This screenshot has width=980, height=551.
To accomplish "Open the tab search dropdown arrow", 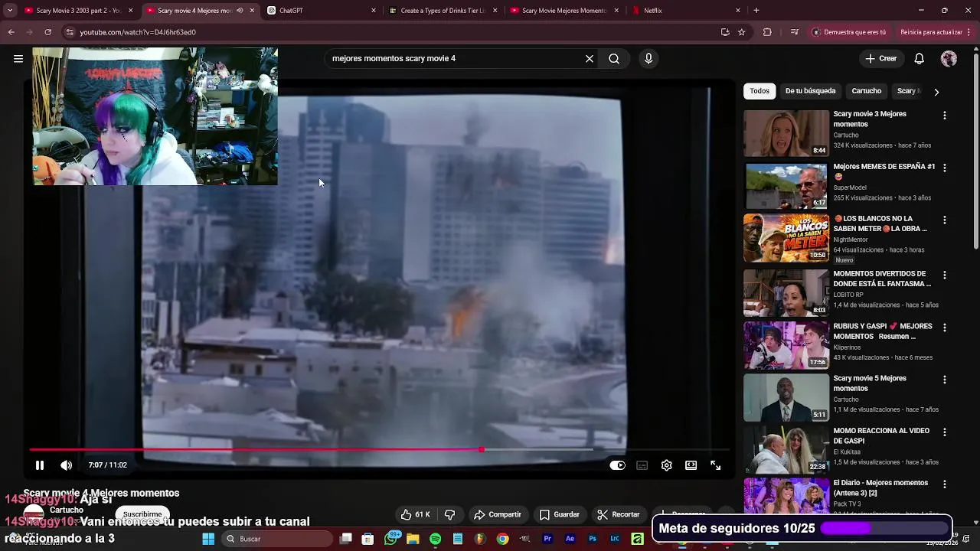I will 10,11.
